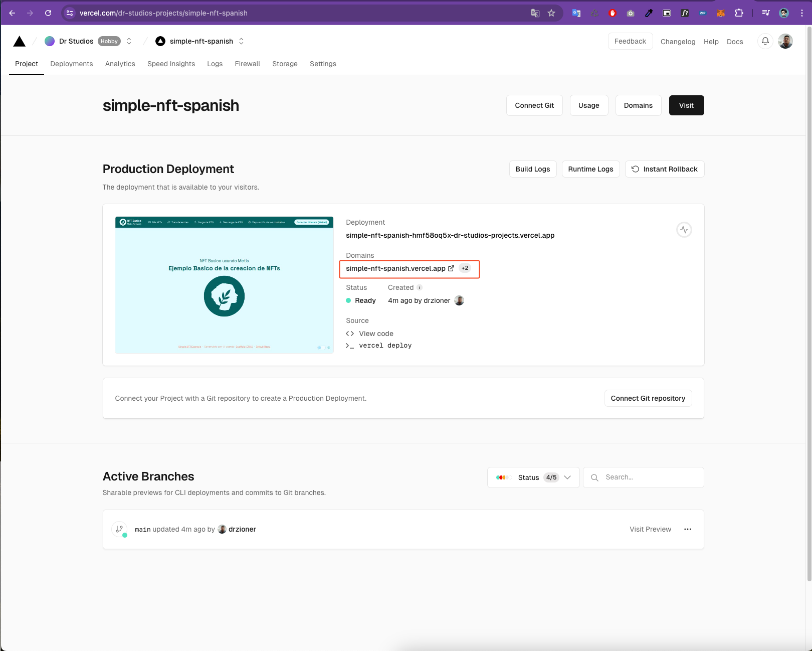Open Runtime Logs
This screenshot has width=812, height=651.
[x=590, y=169]
